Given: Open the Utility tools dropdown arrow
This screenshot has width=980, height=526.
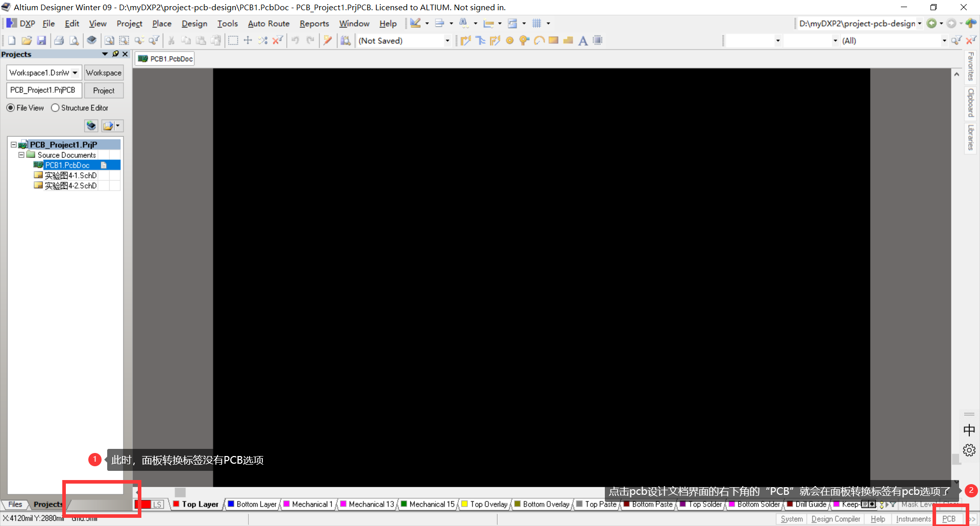Looking at the screenshot, I should pyautogui.click(x=427, y=23).
